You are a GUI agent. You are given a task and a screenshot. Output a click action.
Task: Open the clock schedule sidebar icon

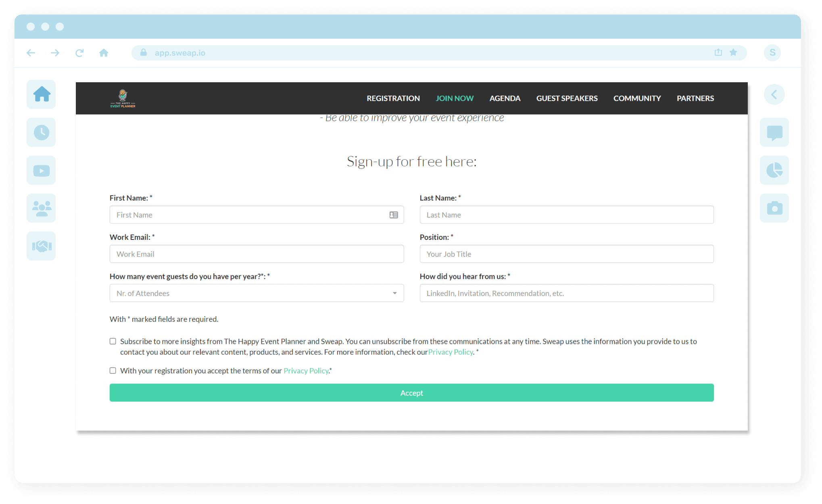(x=42, y=132)
